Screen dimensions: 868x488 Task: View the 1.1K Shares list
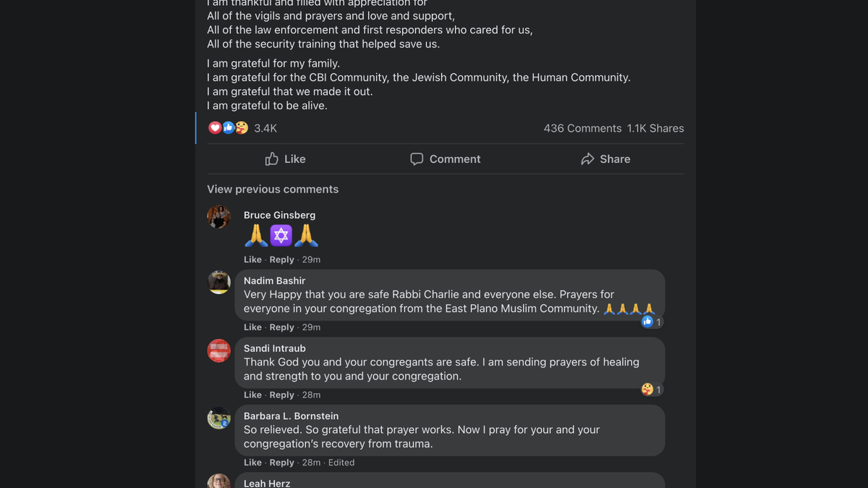(655, 128)
